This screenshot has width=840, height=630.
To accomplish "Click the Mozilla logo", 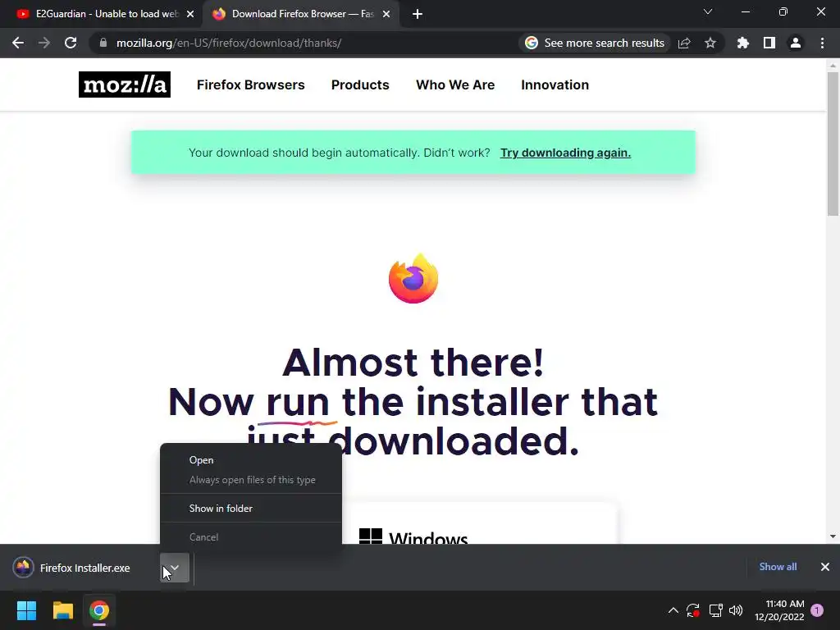I will click(125, 84).
